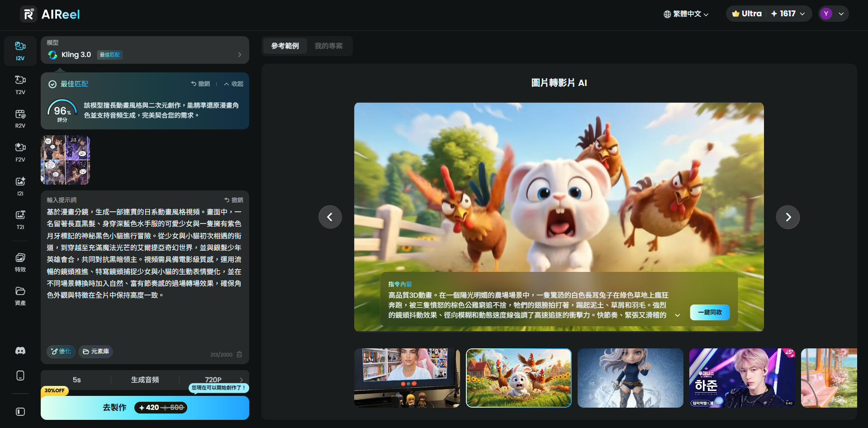Open the I2I image tool

coord(20,186)
